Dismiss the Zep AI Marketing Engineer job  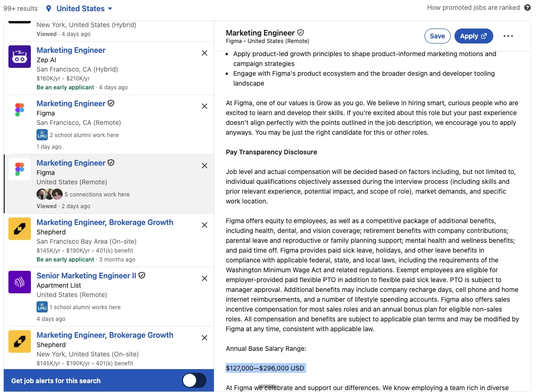click(x=205, y=53)
